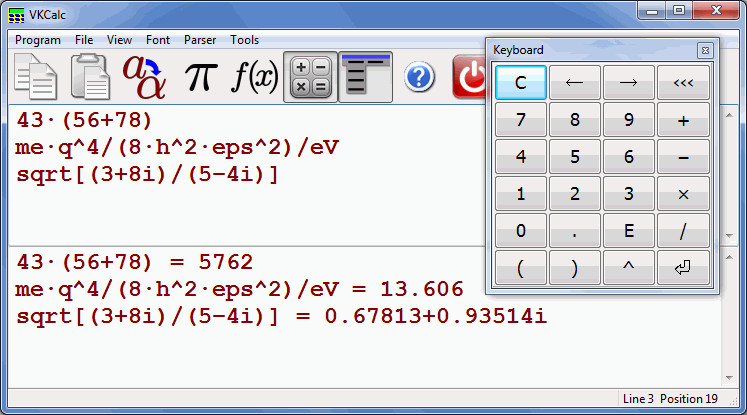The image size is (747, 415).
Task: Open the Parser menu
Action: pyautogui.click(x=200, y=40)
